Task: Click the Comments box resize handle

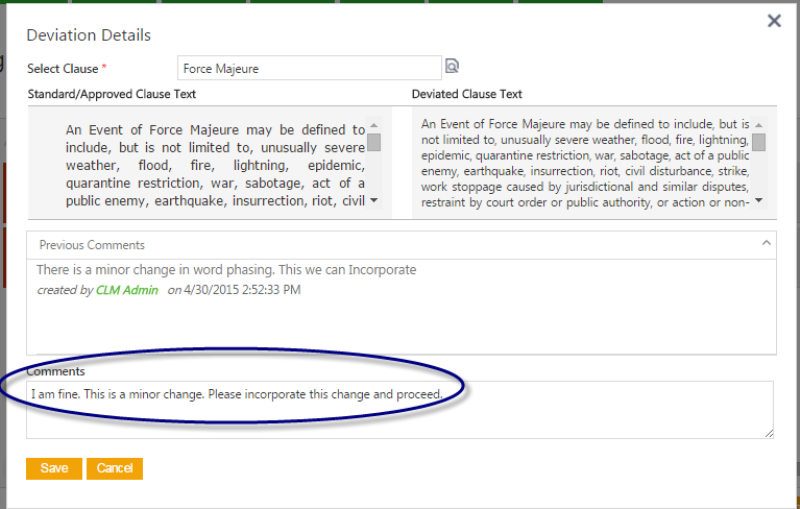Action: point(769,433)
